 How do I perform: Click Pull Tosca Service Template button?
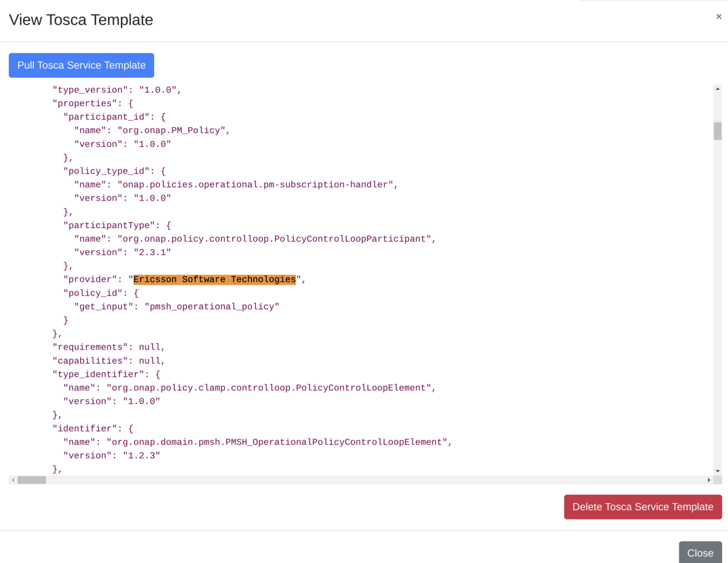81,65
